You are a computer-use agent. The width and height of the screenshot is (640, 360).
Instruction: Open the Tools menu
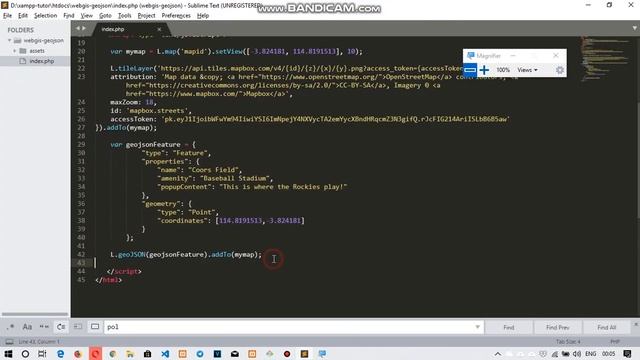pos(124,16)
